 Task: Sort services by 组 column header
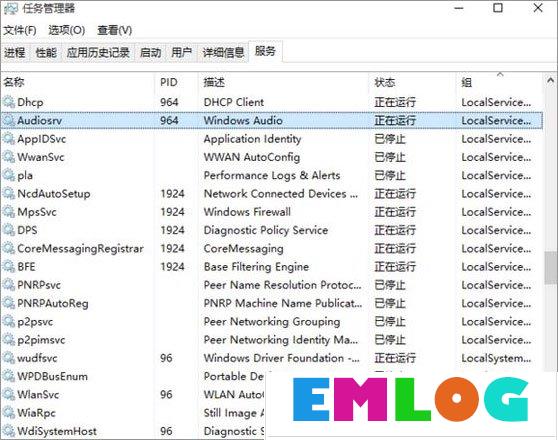pyautogui.click(x=500, y=83)
